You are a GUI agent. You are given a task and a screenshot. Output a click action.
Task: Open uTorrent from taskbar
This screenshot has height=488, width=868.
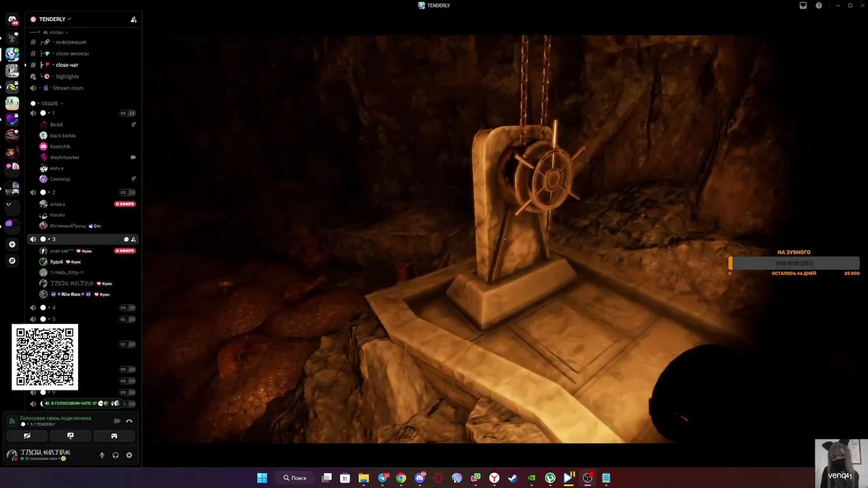tap(550, 478)
